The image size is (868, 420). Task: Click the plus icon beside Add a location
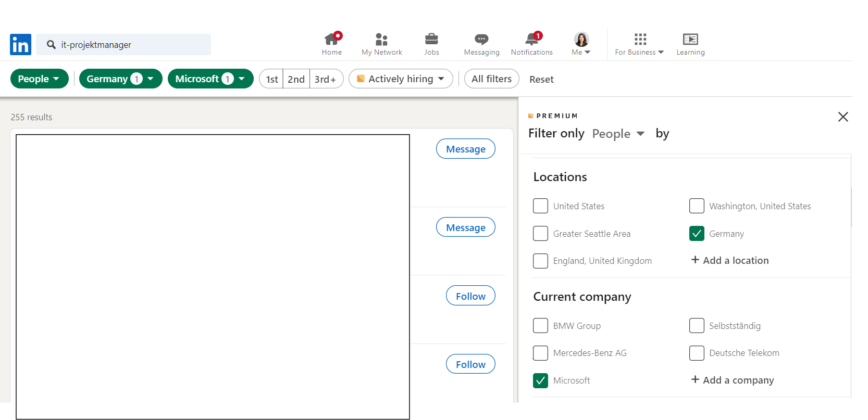click(695, 260)
